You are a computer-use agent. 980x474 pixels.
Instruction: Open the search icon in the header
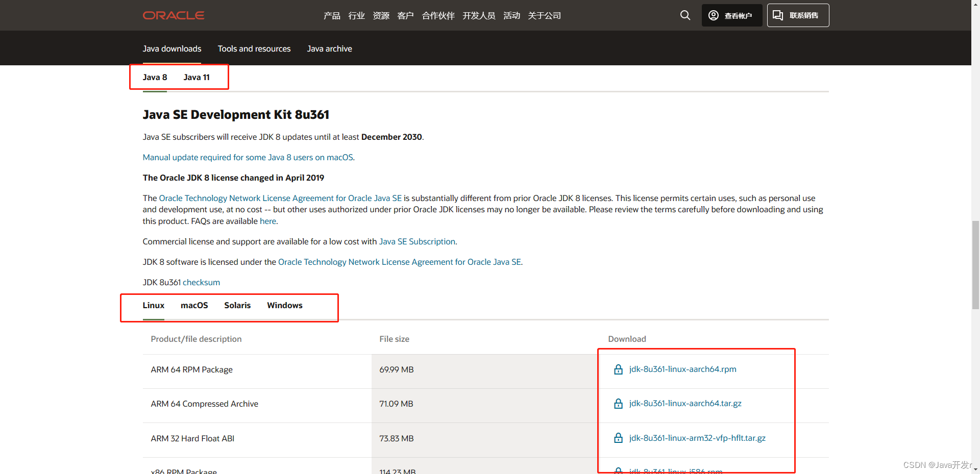tap(684, 15)
